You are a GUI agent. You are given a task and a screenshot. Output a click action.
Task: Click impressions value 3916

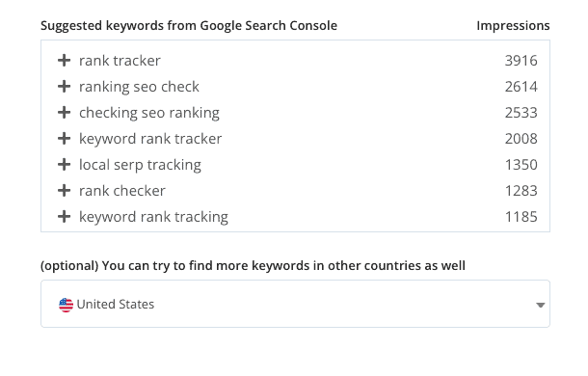521,61
